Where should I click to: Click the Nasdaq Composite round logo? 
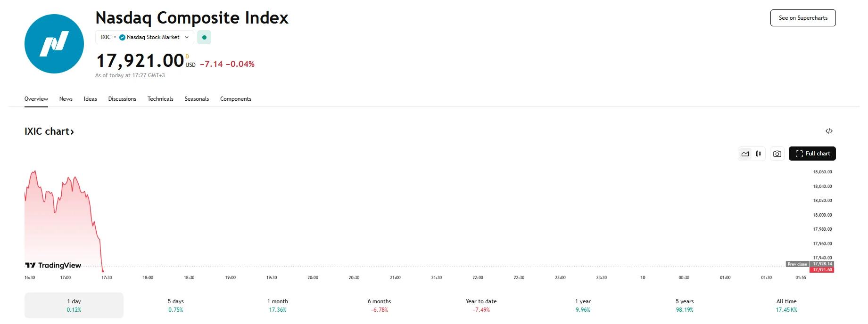[54, 44]
